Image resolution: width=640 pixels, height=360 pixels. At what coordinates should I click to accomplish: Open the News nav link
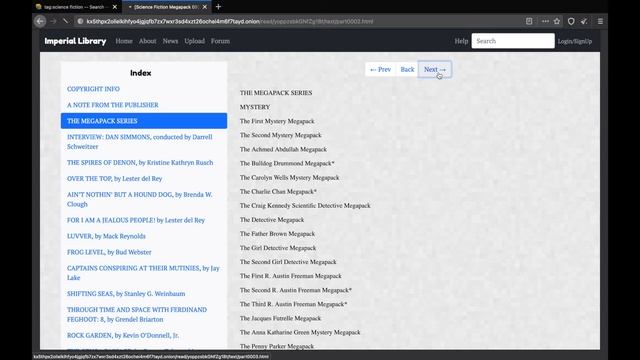click(x=170, y=41)
